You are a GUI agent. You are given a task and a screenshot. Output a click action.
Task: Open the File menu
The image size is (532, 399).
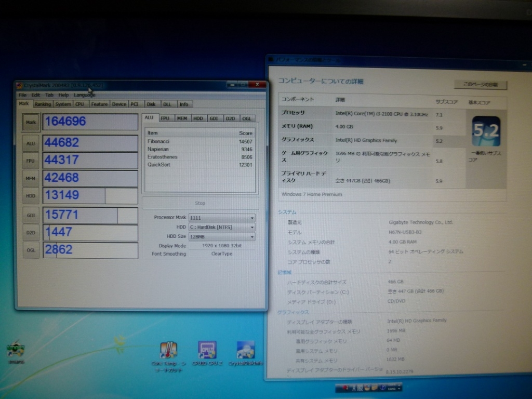22,95
